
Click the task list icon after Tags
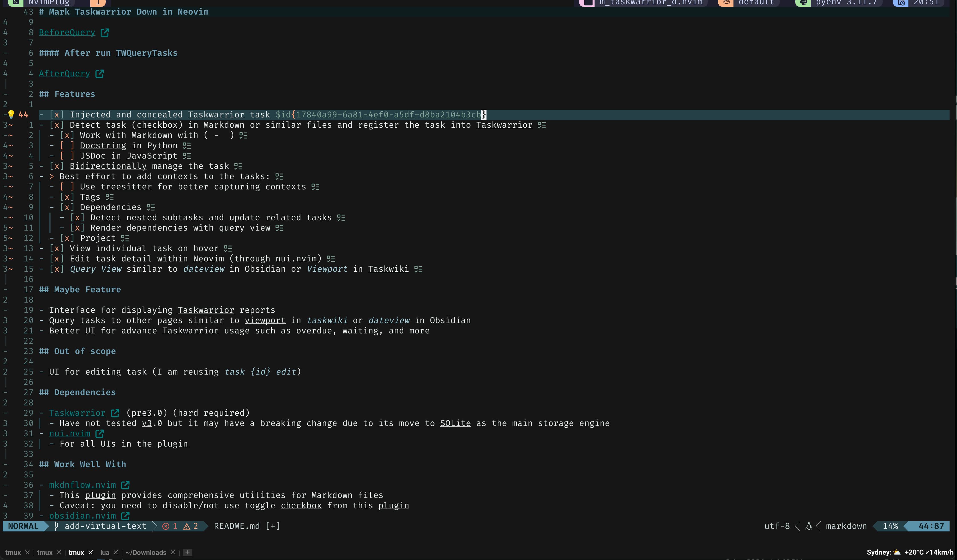tap(109, 197)
